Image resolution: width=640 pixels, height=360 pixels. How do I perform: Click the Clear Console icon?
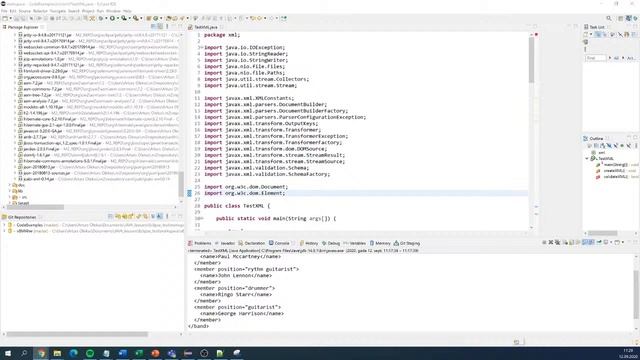click(x=566, y=242)
